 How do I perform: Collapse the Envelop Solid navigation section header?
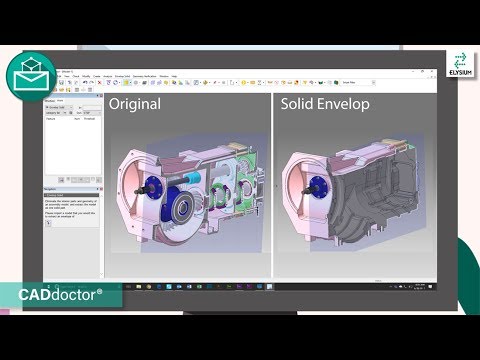(x=72, y=195)
